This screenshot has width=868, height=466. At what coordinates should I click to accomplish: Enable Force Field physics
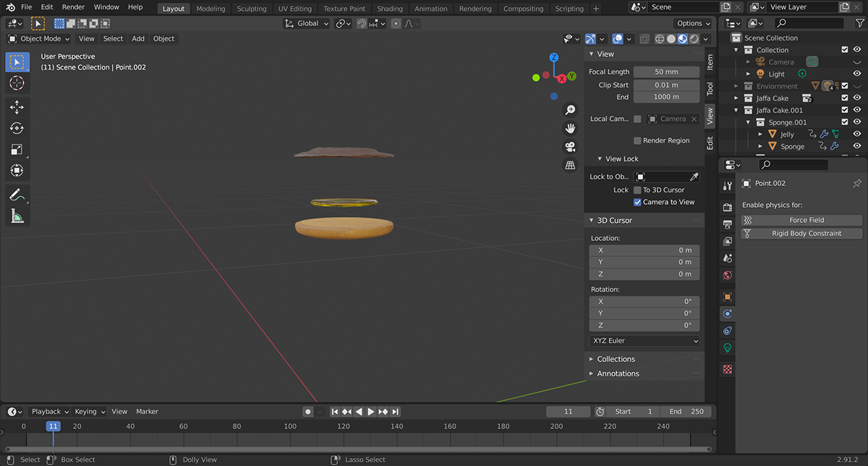pyautogui.click(x=802, y=220)
